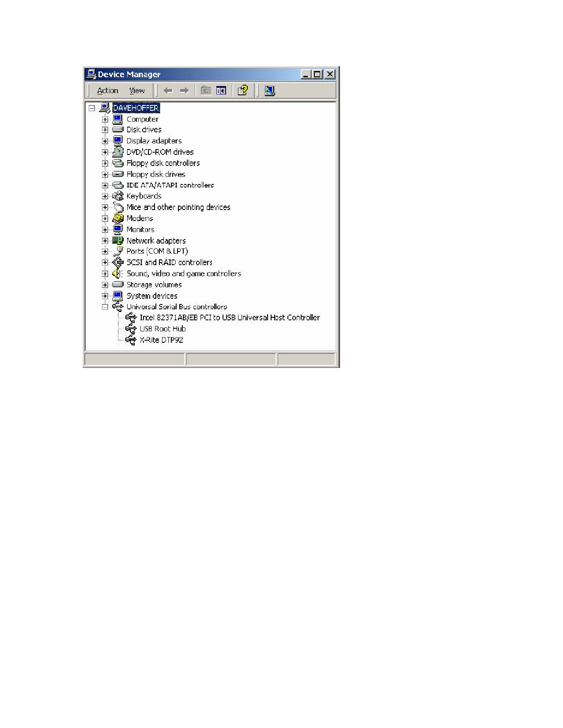Screen dimensions: 563x728
Task: Open the Action menu
Action: 108,91
